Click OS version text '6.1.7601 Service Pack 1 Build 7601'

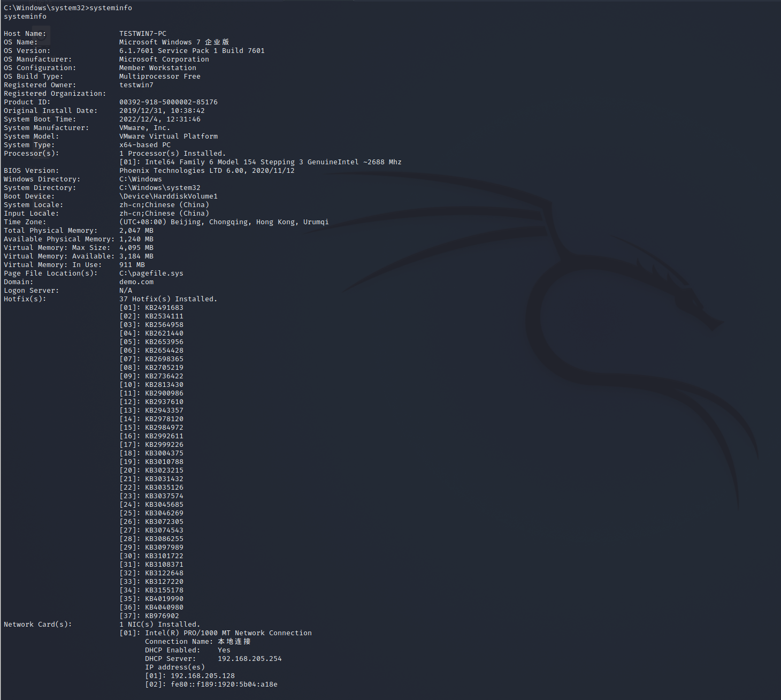[192, 51]
